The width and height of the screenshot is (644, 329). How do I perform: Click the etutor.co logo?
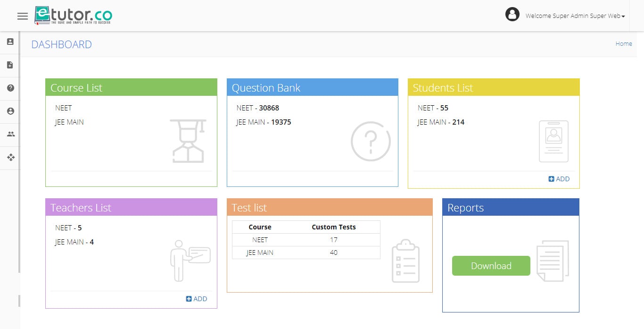pyautogui.click(x=74, y=16)
